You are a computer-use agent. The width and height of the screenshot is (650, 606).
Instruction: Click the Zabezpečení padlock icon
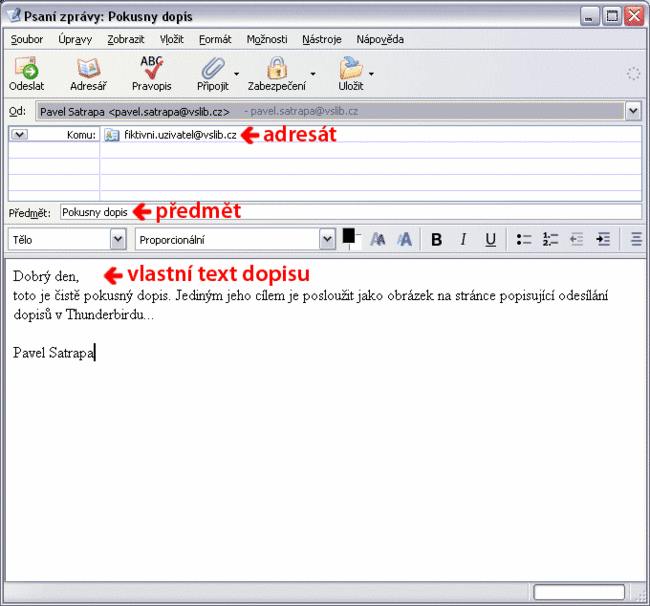pos(277,68)
